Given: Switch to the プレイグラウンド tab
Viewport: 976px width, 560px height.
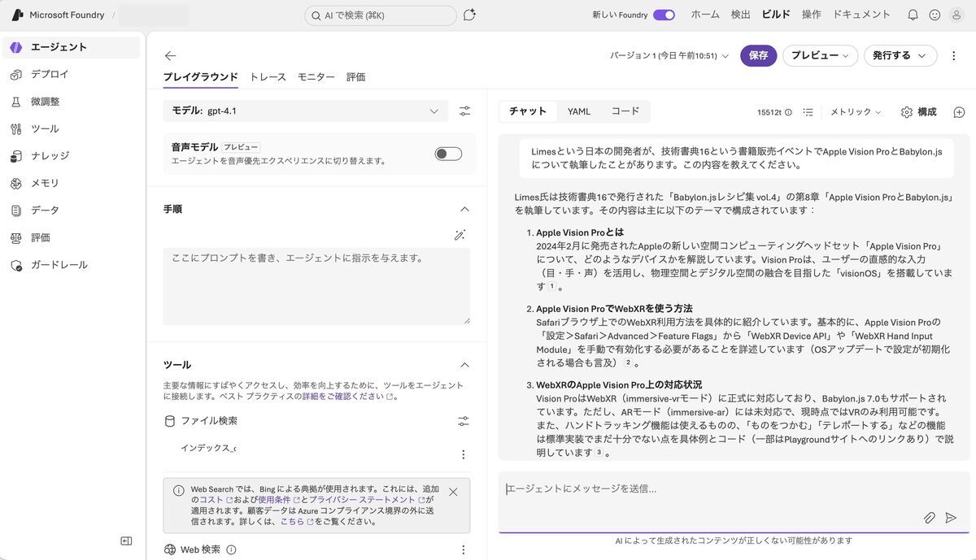Looking at the screenshot, I should 200,77.
